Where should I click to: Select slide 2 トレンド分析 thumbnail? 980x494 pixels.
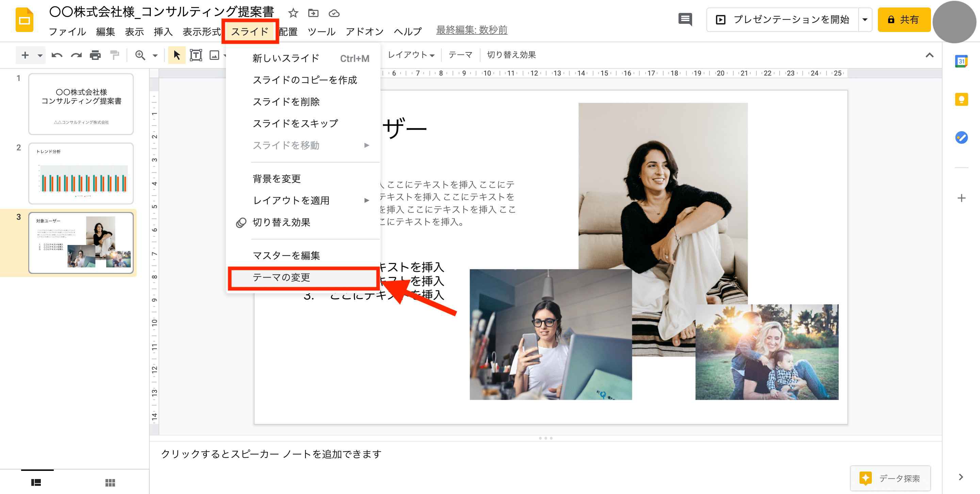(81, 174)
